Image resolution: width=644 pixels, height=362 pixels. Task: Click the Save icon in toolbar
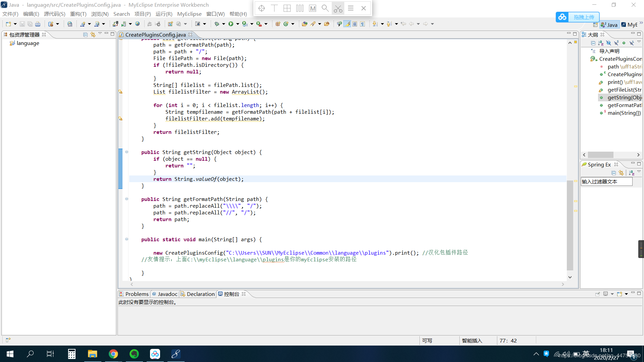pyautogui.click(x=22, y=24)
